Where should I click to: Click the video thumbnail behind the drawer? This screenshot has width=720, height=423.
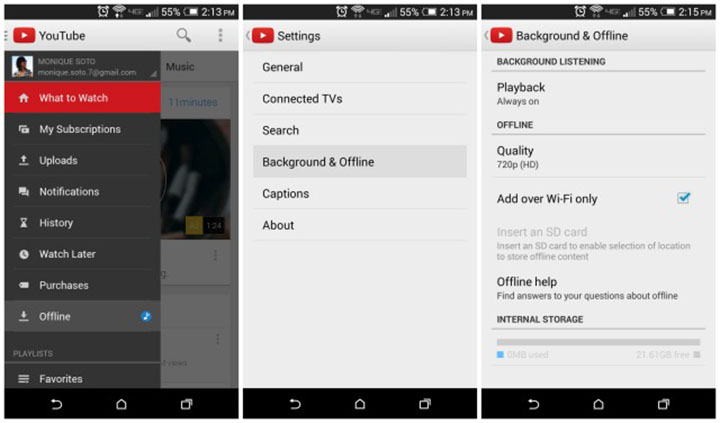(x=196, y=179)
